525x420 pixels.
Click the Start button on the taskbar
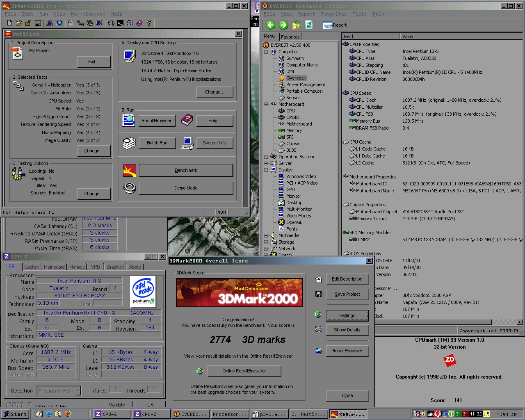tap(15, 414)
